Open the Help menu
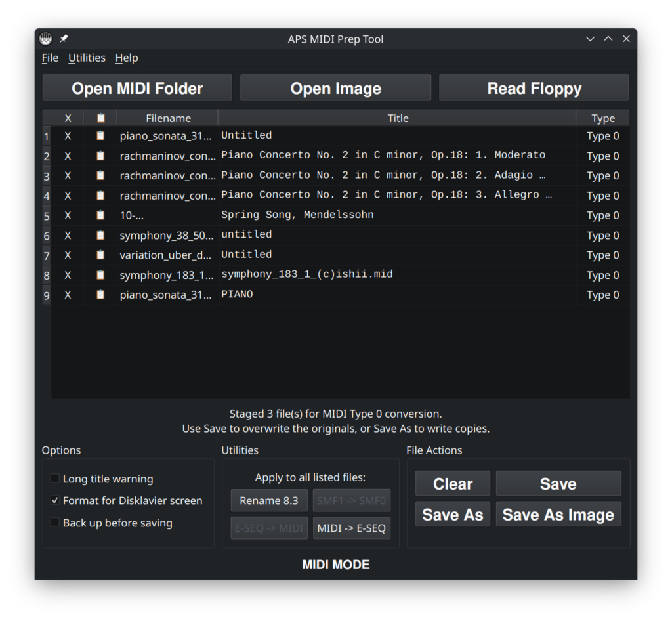This screenshot has height=621, width=672. coord(127,58)
